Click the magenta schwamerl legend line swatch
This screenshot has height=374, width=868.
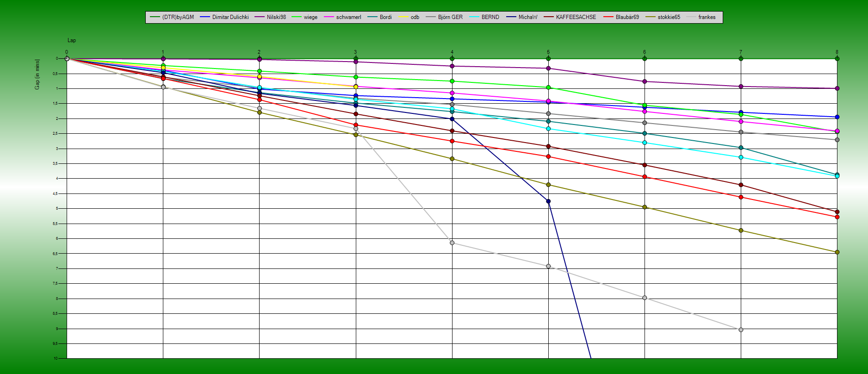coord(329,17)
